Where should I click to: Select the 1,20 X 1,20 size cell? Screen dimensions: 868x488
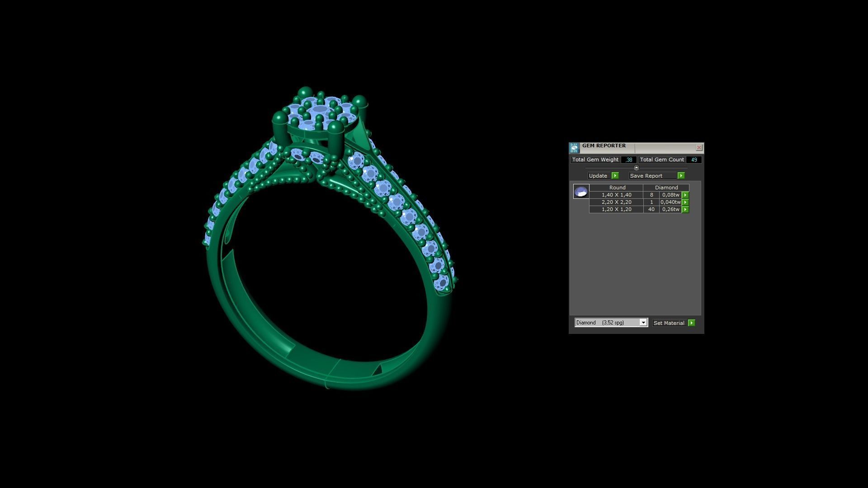(617, 210)
